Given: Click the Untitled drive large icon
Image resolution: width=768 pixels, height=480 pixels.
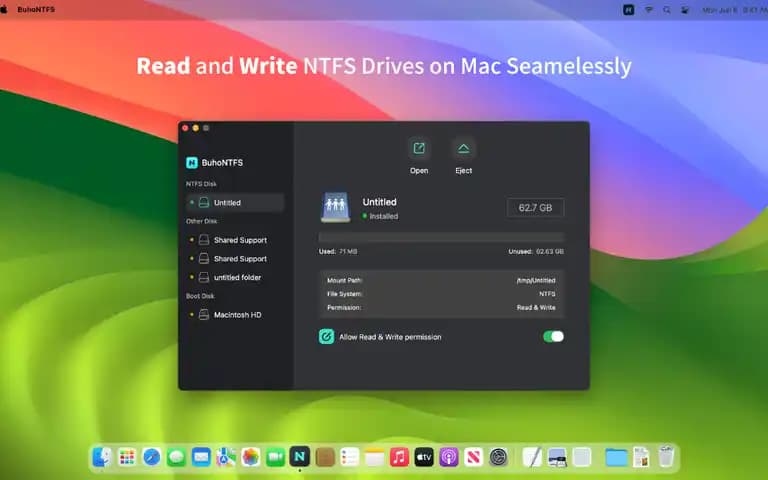Looking at the screenshot, I should pos(336,207).
